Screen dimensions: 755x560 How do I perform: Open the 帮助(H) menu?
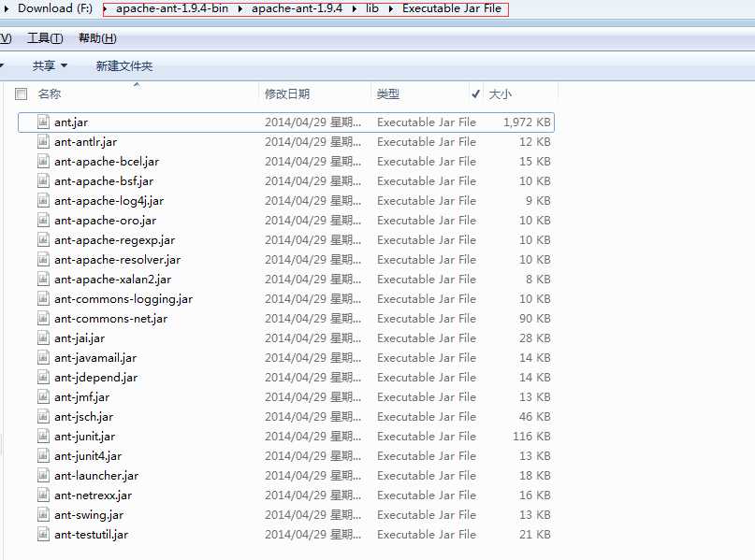(x=97, y=38)
